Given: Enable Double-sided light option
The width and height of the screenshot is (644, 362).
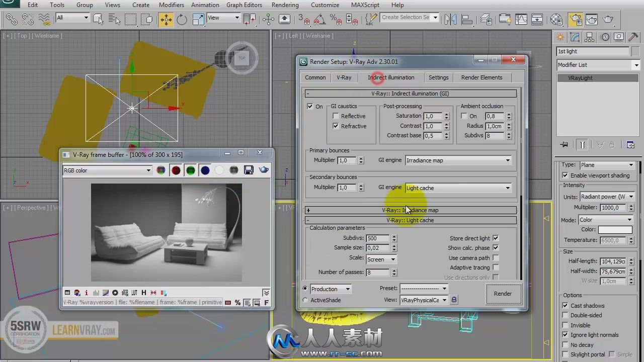Looking at the screenshot, I should click(566, 315).
